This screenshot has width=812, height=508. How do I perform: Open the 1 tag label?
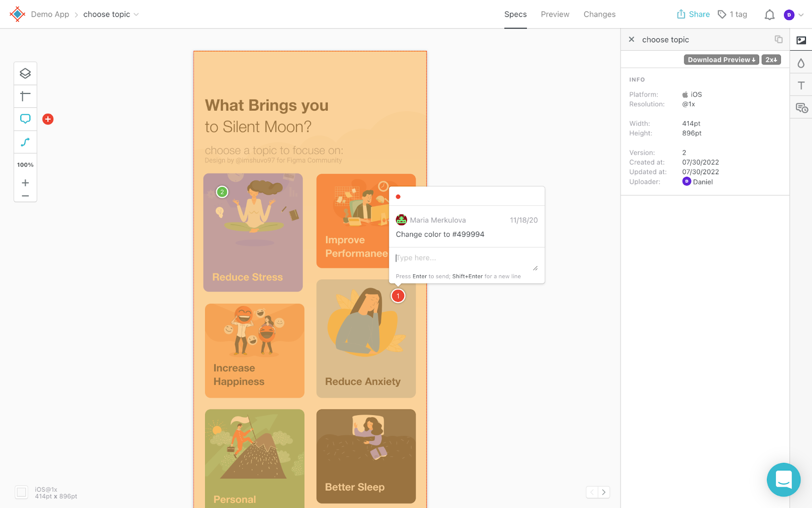click(x=732, y=14)
